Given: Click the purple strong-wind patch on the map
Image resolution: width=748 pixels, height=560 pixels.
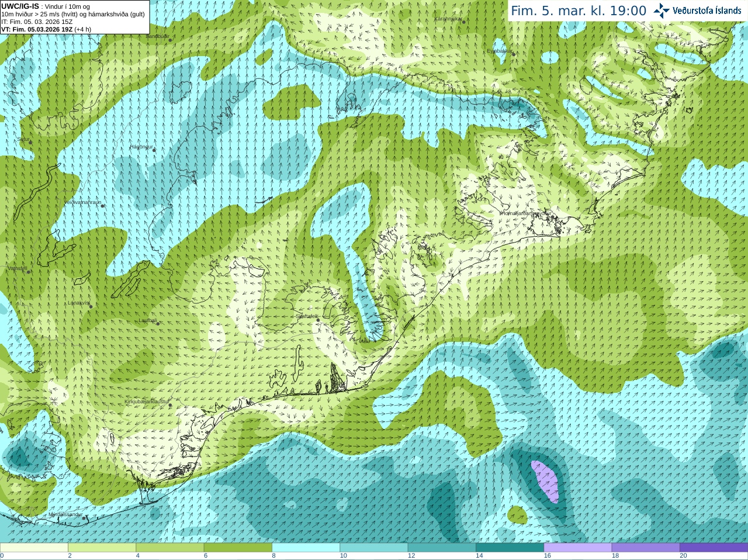Looking at the screenshot, I should [545, 482].
